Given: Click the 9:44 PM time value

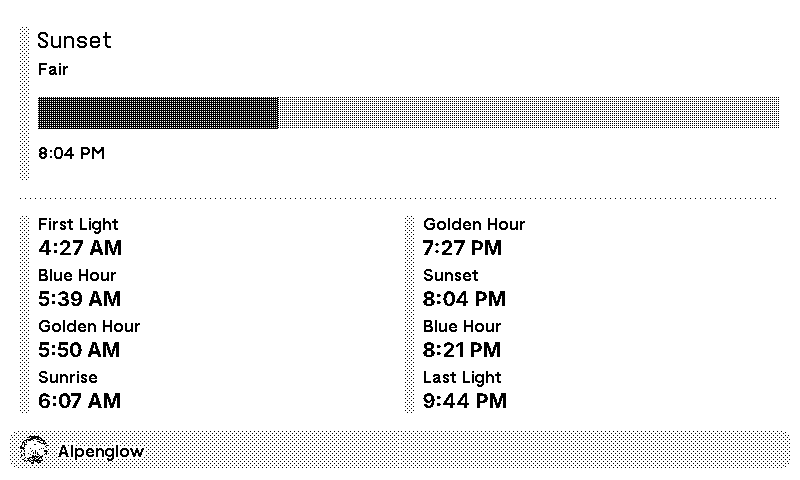Looking at the screenshot, I should click(465, 401).
